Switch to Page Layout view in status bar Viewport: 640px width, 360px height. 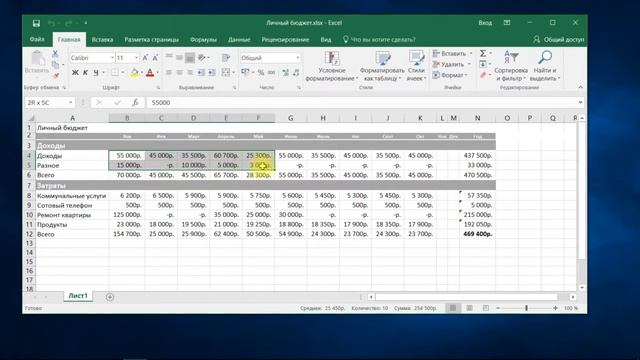pyautogui.click(x=469, y=308)
